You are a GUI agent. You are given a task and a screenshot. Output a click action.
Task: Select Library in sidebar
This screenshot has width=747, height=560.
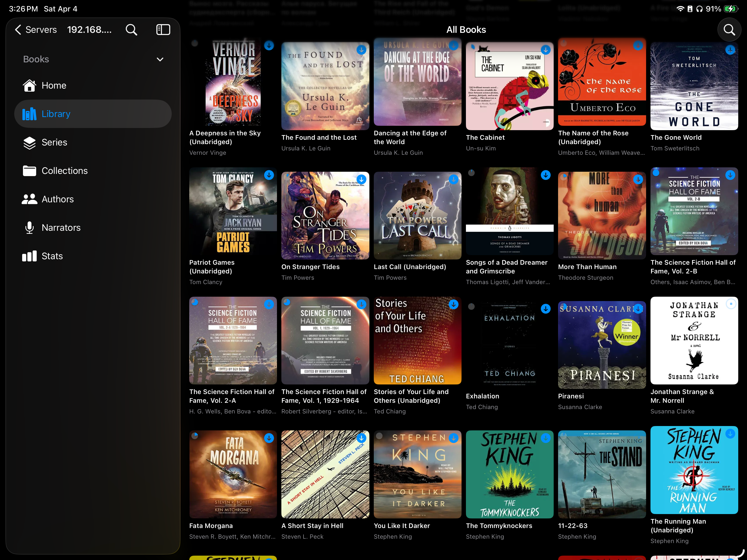tap(93, 114)
